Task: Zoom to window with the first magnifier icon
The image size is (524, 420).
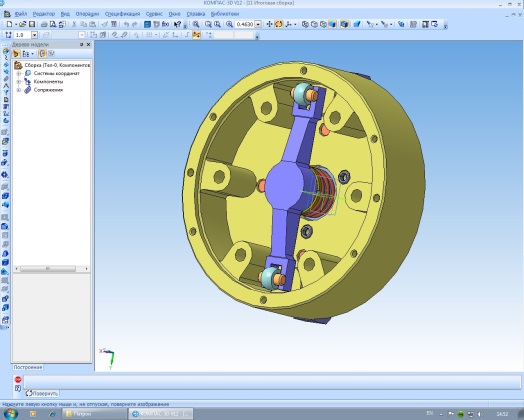Action: 196,24
